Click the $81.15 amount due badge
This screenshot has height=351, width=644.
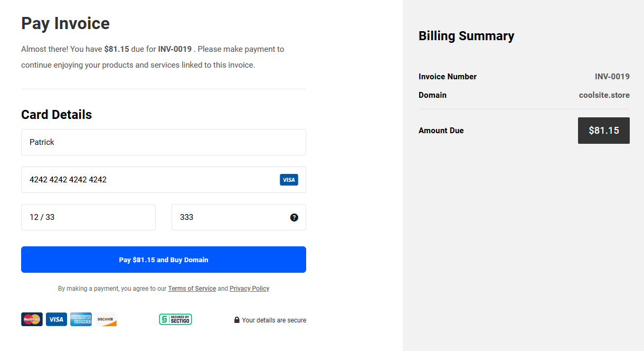604,131
